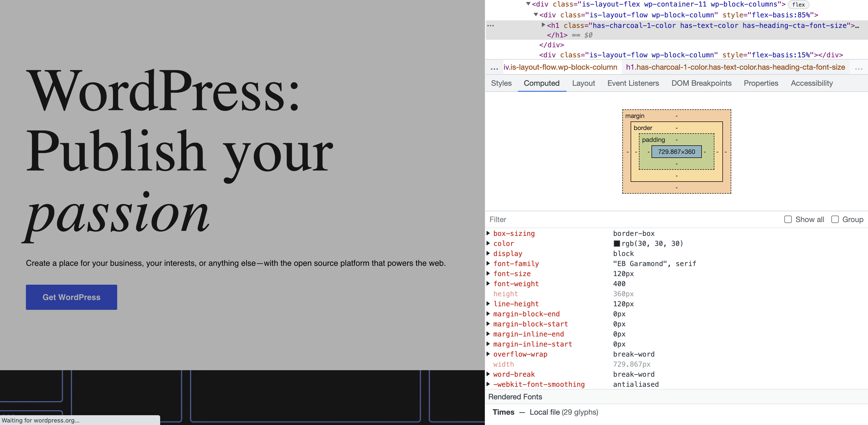Enable the Group checkbox
The height and width of the screenshot is (425, 868).
835,219
